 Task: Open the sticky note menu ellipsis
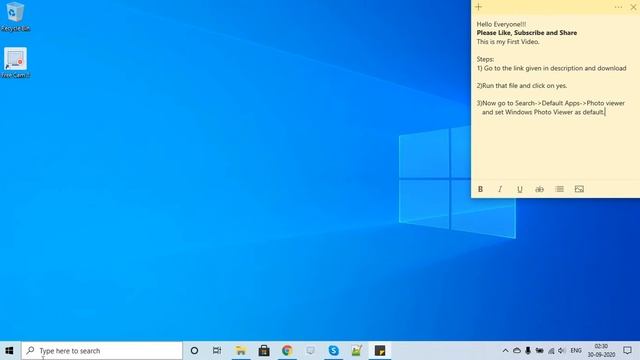[x=618, y=7]
